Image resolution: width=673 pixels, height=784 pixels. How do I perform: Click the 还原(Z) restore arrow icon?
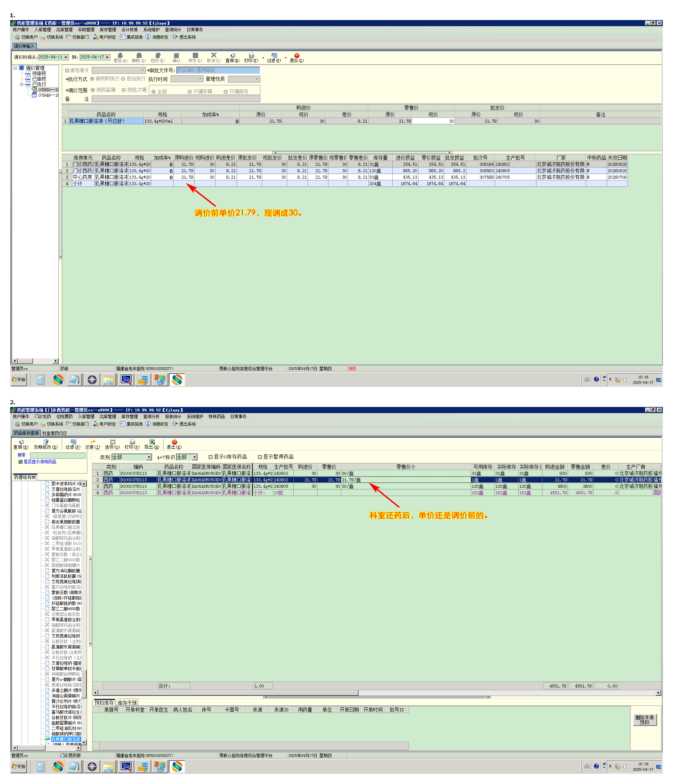(93, 442)
